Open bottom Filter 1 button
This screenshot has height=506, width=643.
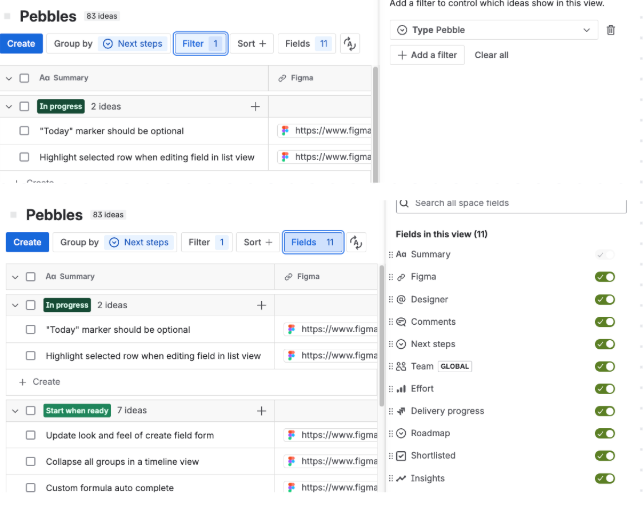(x=207, y=242)
